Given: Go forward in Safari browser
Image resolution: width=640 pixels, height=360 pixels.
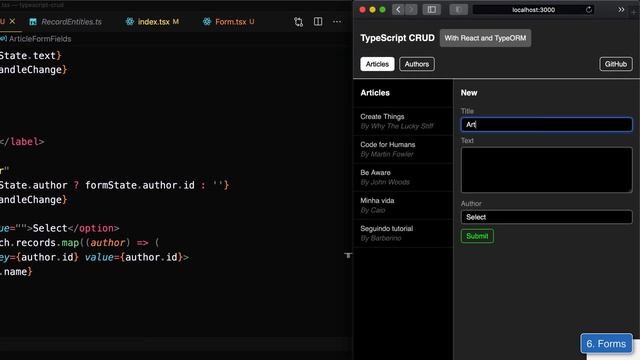Looking at the screenshot, I should coord(411,9).
